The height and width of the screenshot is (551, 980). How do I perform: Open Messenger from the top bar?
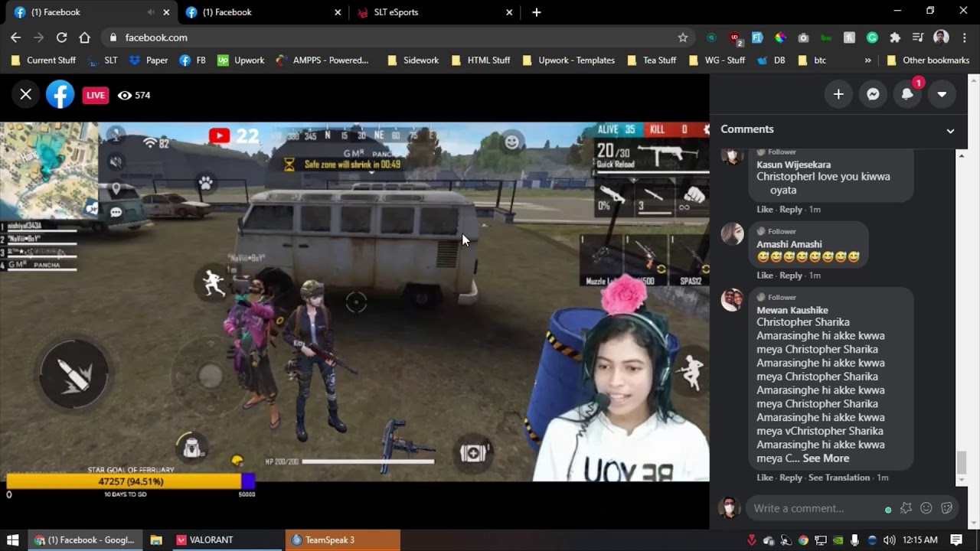point(873,94)
